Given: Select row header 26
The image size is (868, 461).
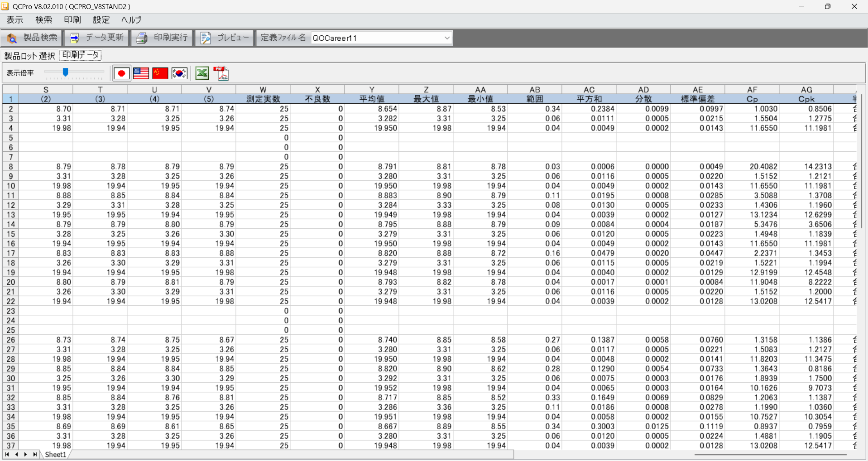Looking at the screenshot, I should coord(10,340).
